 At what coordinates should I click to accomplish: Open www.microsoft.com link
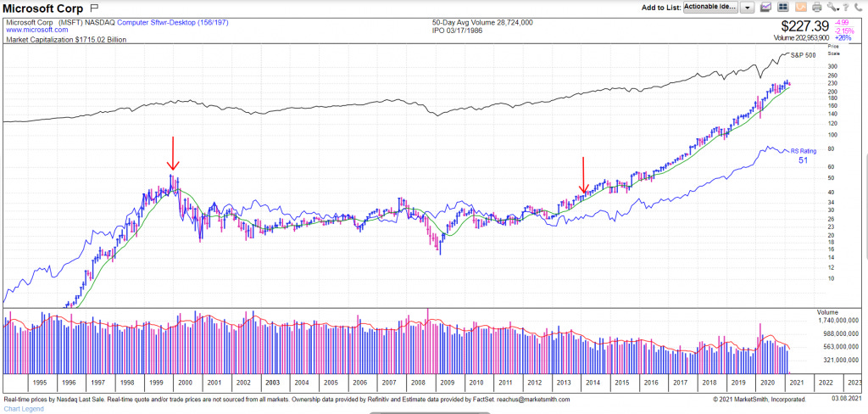click(37, 30)
